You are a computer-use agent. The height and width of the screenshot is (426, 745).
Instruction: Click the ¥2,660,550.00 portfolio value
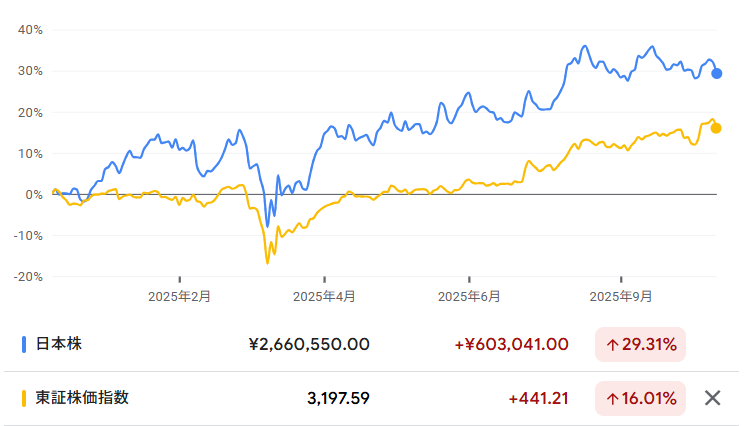coord(309,345)
